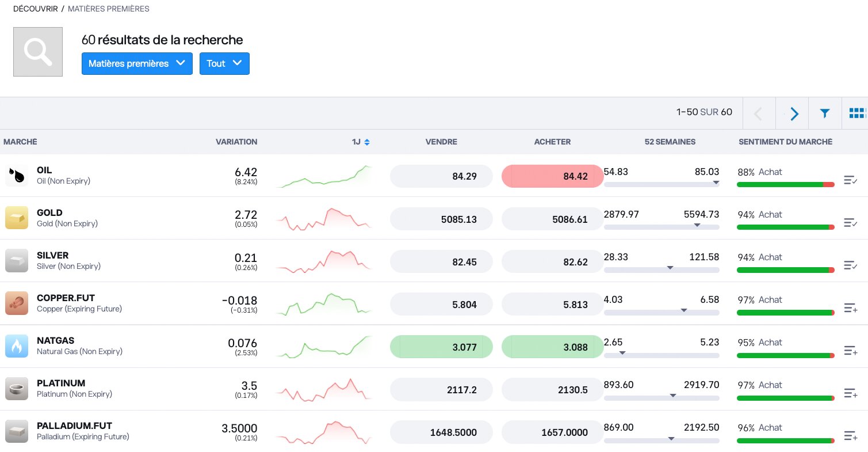Screen dimensions: 868x452
Task: Change the 1J chart period selector
Action: tap(361, 142)
